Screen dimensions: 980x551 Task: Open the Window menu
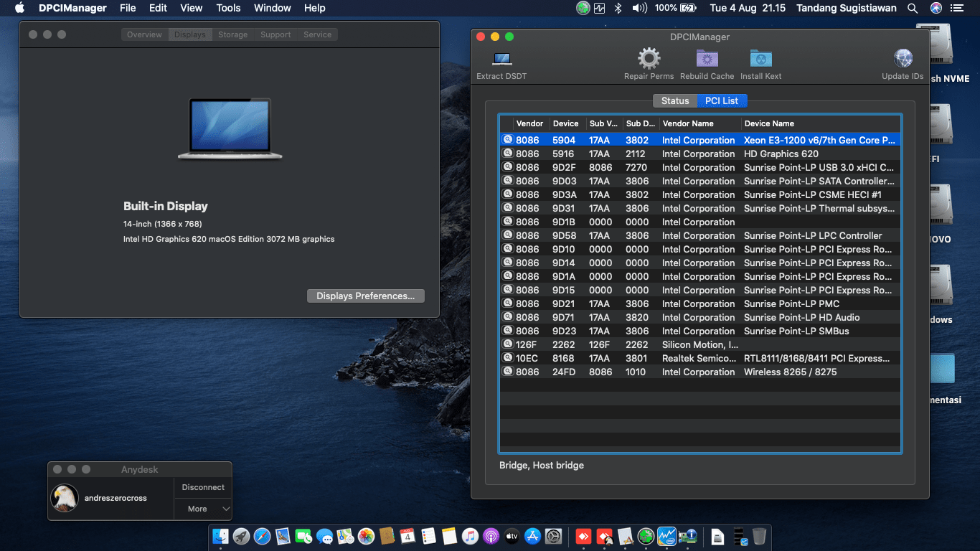click(273, 8)
